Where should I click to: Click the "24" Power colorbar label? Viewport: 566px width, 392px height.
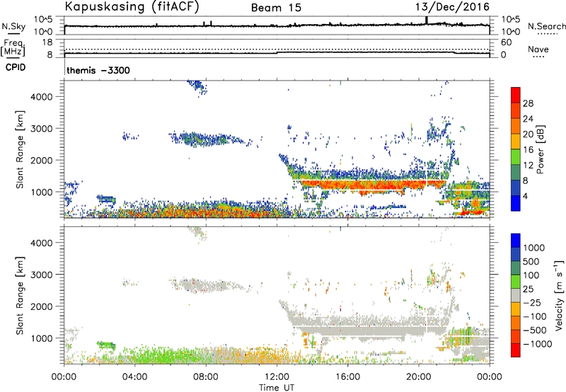528,119
